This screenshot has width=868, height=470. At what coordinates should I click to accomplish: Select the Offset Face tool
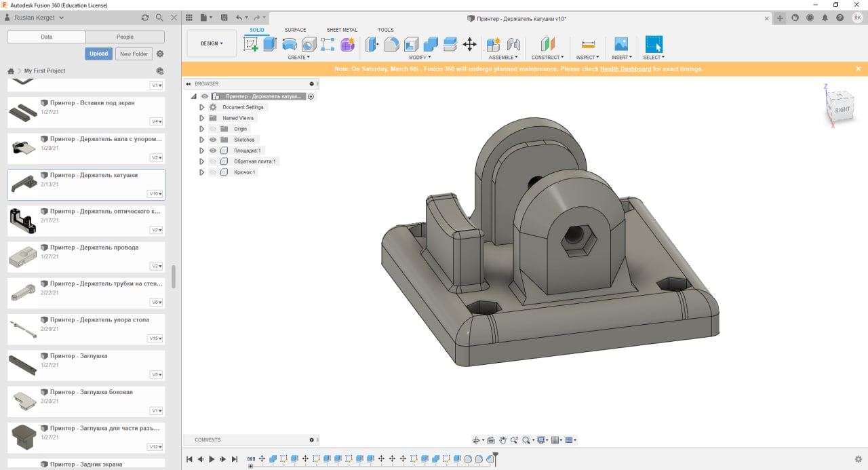pyautogui.click(x=450, y=44)
